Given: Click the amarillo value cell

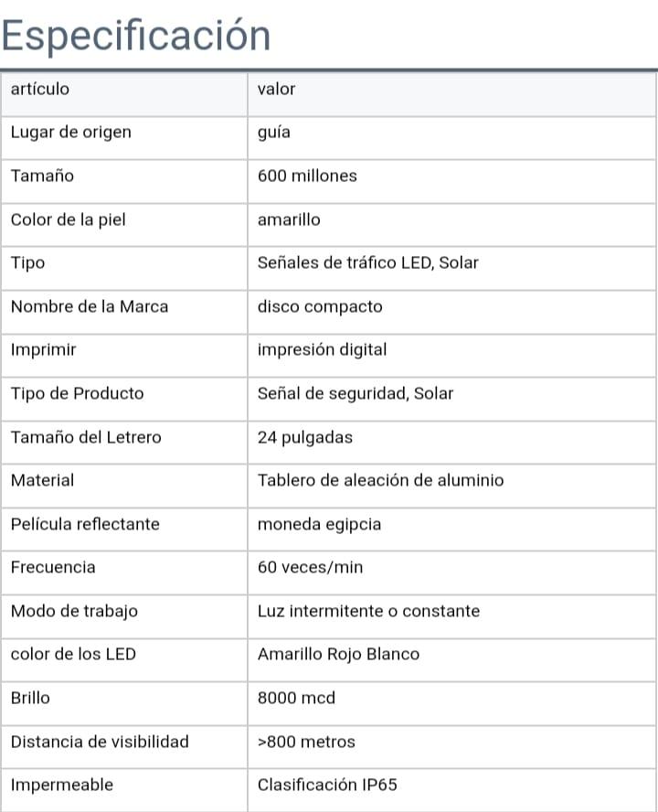Looking at the screenshot, I should tap(289, 219).
